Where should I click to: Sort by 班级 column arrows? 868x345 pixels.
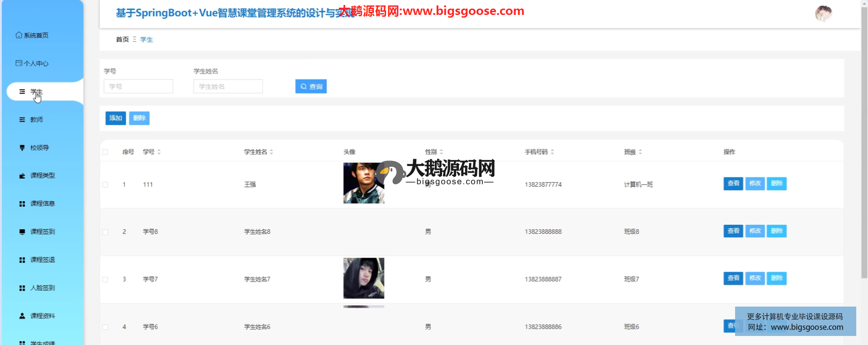(641, 152)
